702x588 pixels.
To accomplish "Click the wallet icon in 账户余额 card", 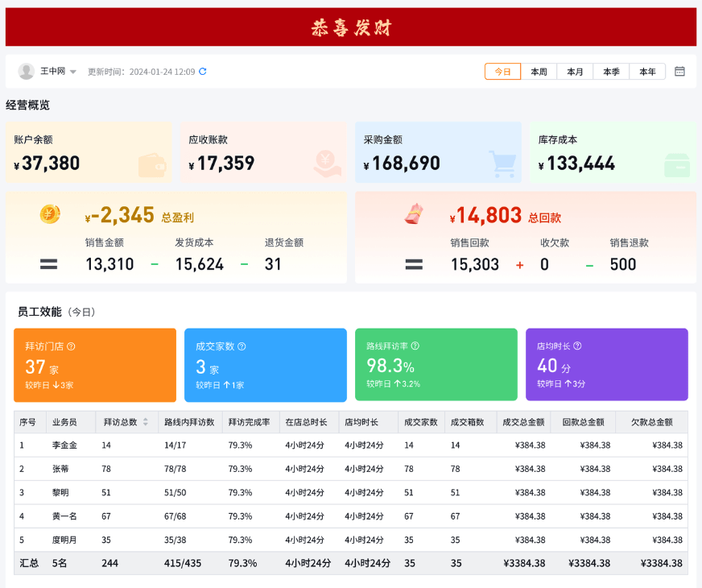I will tap(152, 164).
